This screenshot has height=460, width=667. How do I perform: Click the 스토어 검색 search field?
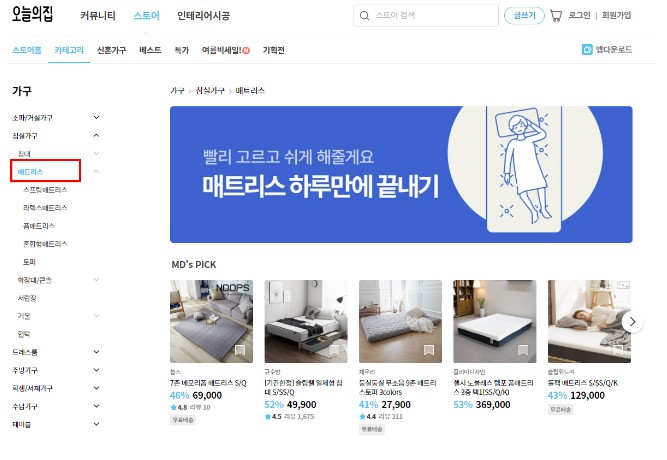point(426,16)
